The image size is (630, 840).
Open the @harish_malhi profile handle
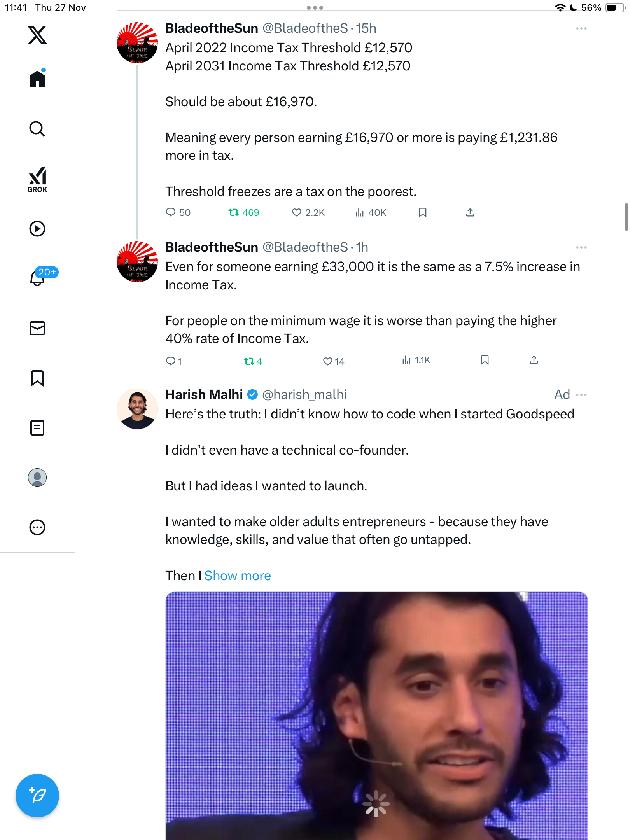pyautogui.click(x=304, y=395)
